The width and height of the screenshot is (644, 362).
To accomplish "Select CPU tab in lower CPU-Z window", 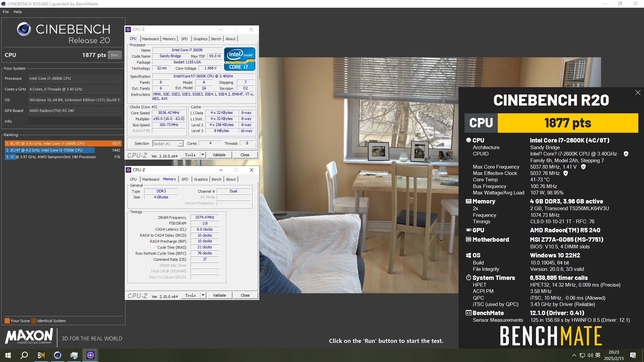I will coord(133,179).
